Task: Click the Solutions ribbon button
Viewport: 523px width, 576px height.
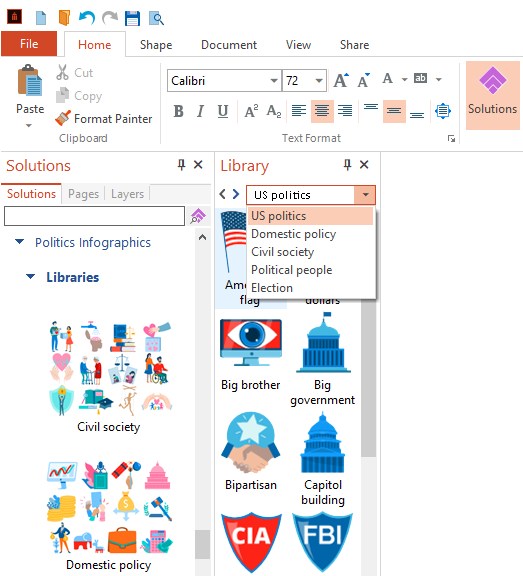Action: pos(493,96)
